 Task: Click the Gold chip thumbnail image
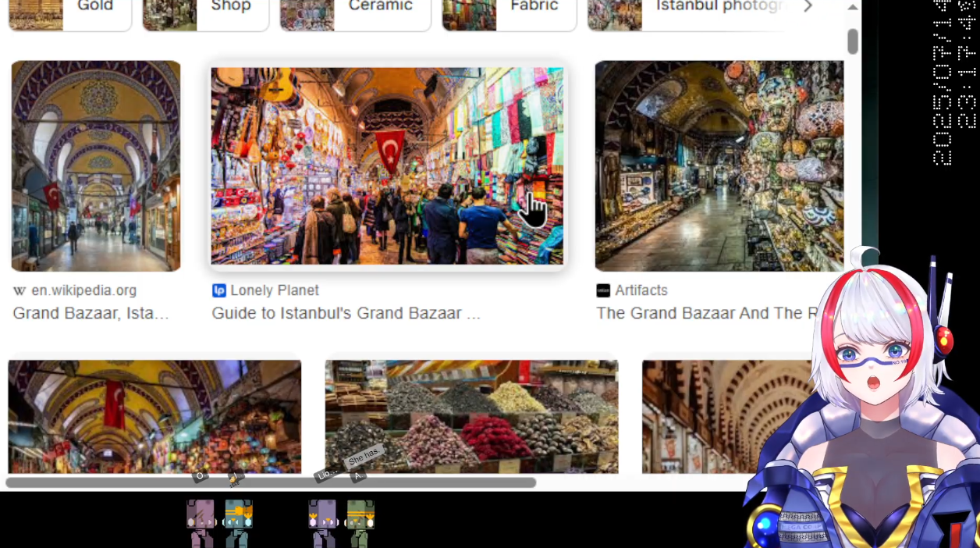coord(35,14)
